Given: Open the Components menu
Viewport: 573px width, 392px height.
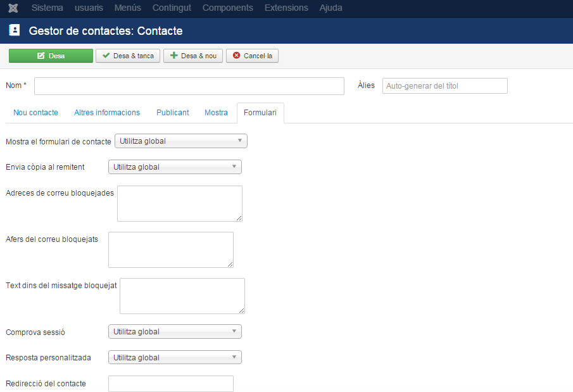Looking at the screenshot, I should coord(227,8).
